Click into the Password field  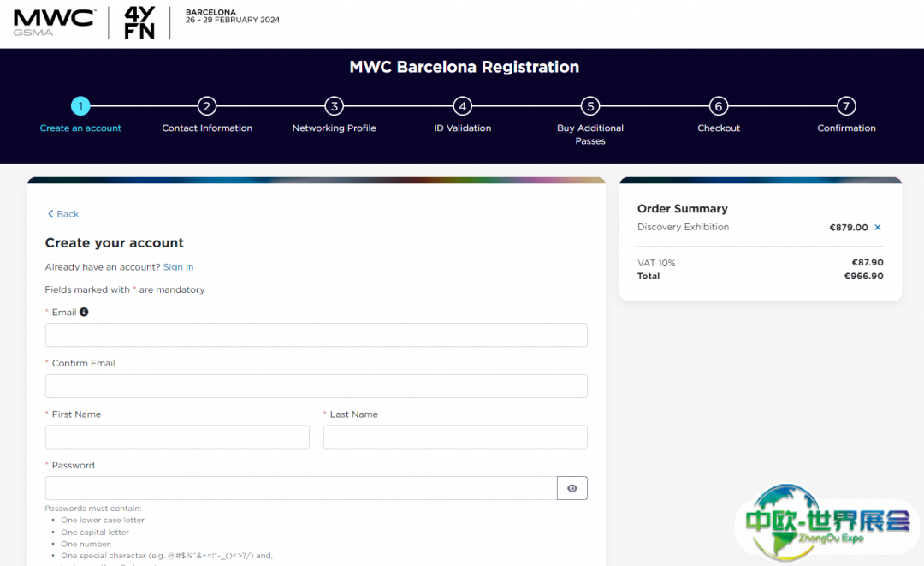[300, 488]
